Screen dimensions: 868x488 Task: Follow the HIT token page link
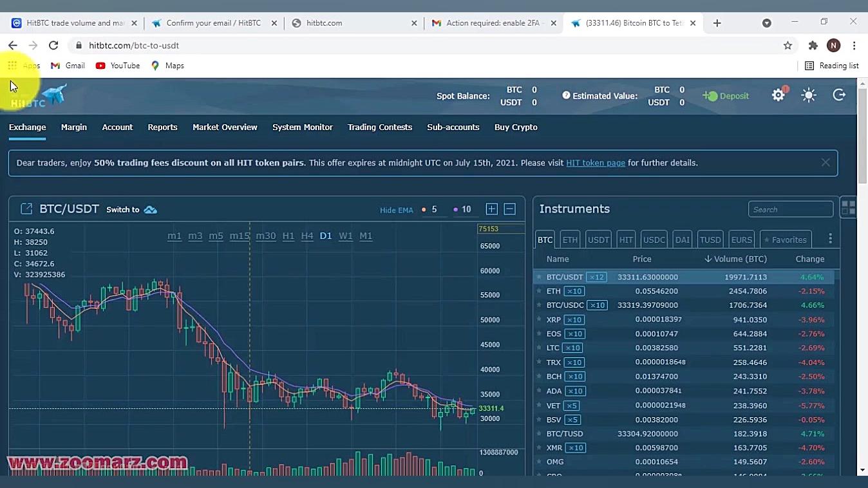click(x=596, y=163)
